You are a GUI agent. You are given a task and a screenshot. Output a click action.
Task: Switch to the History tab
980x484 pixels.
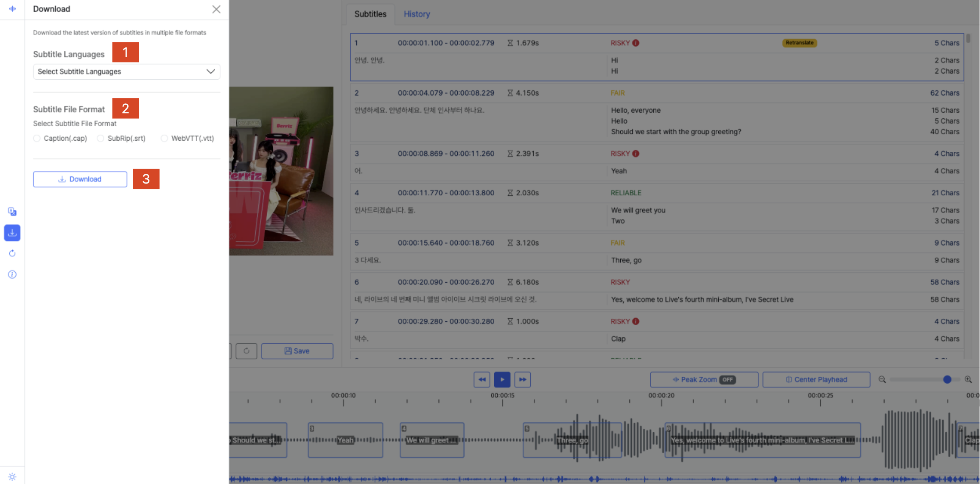click(x=417, y=14)
